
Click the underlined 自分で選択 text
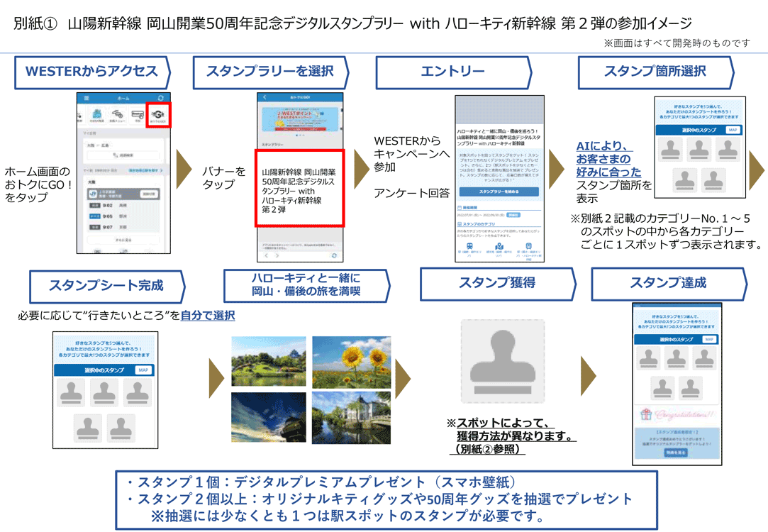pos(208,315)
